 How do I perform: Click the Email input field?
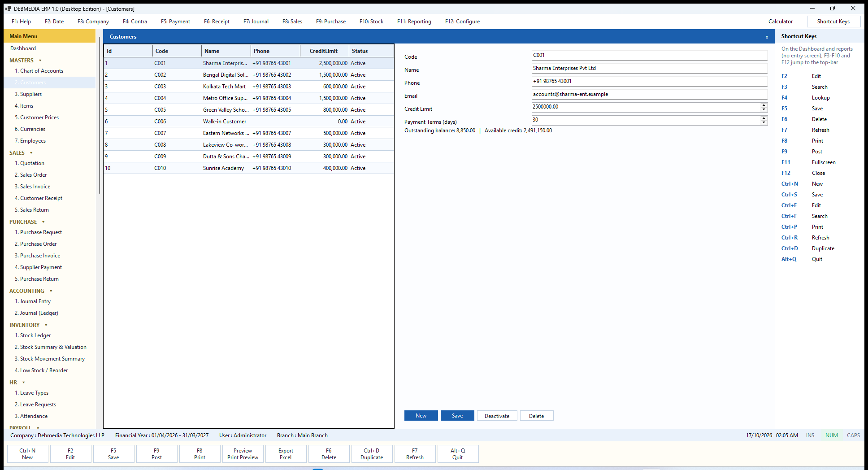[x=650, y=94]
